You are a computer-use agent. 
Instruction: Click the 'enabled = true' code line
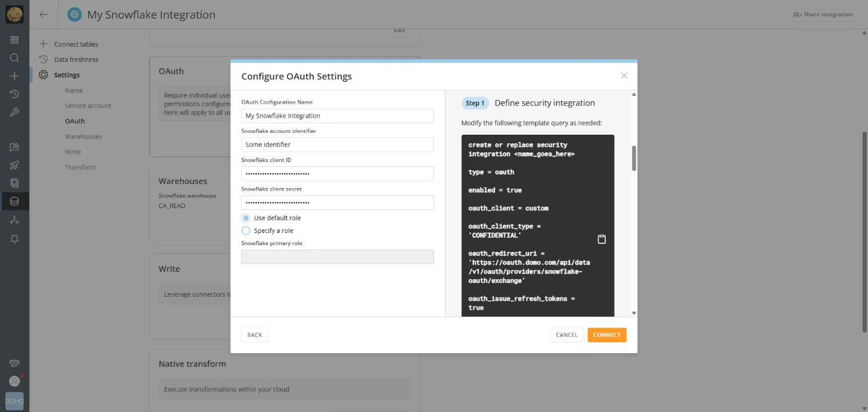(495, 190)
